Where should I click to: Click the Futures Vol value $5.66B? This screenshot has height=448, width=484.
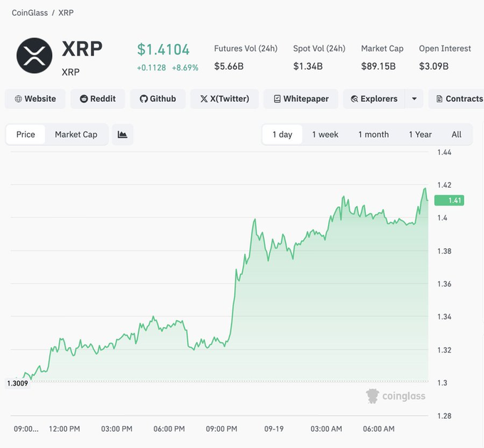pyautogui.click(x=228, y=66)
